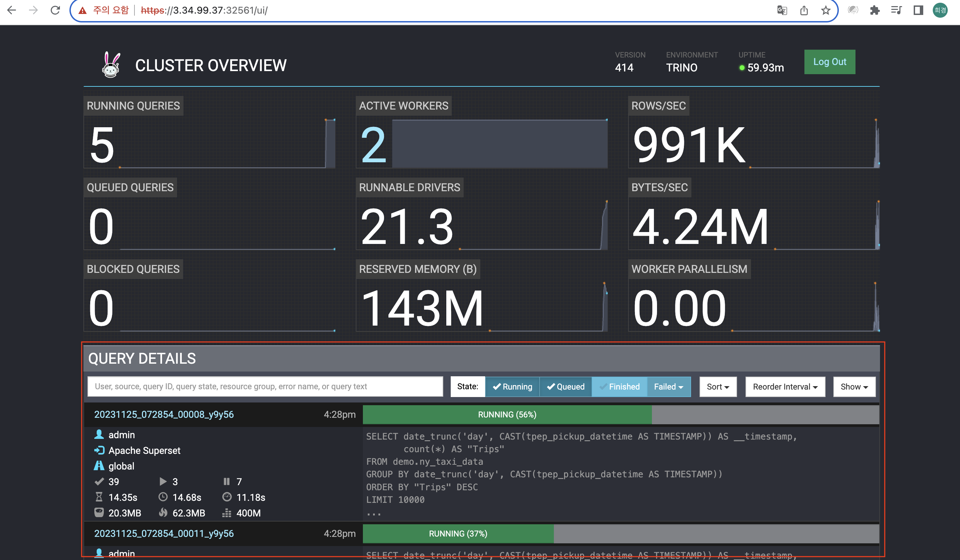Viewport: 960px width, 560px height.
Task: Open browser side panel icon
Action: point(918,10)
